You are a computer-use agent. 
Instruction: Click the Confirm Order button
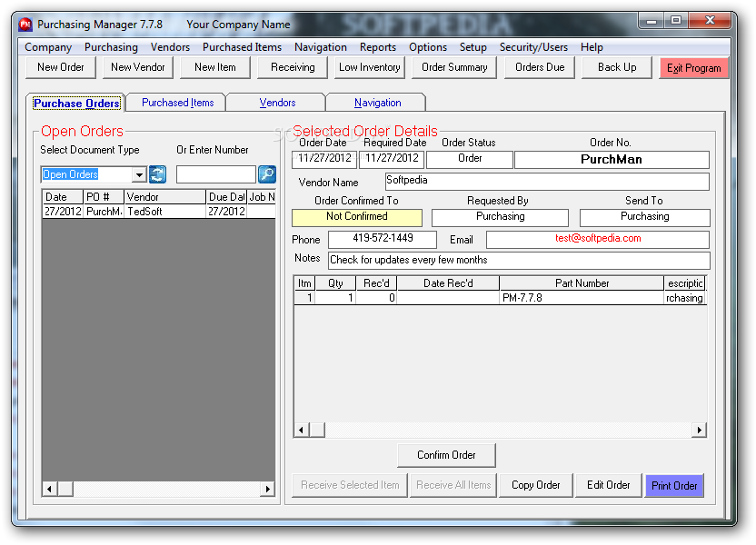446,455
